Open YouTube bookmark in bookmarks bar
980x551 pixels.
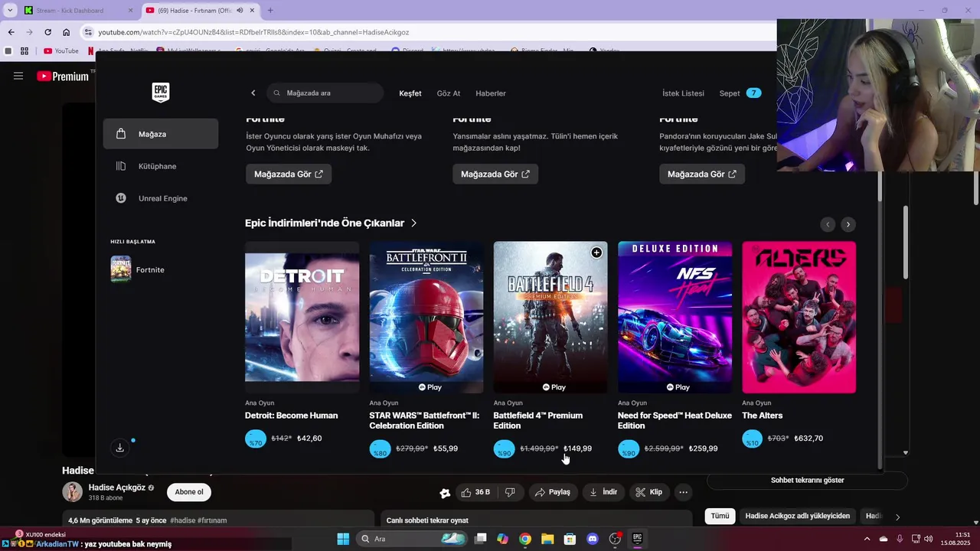(61, 51)
